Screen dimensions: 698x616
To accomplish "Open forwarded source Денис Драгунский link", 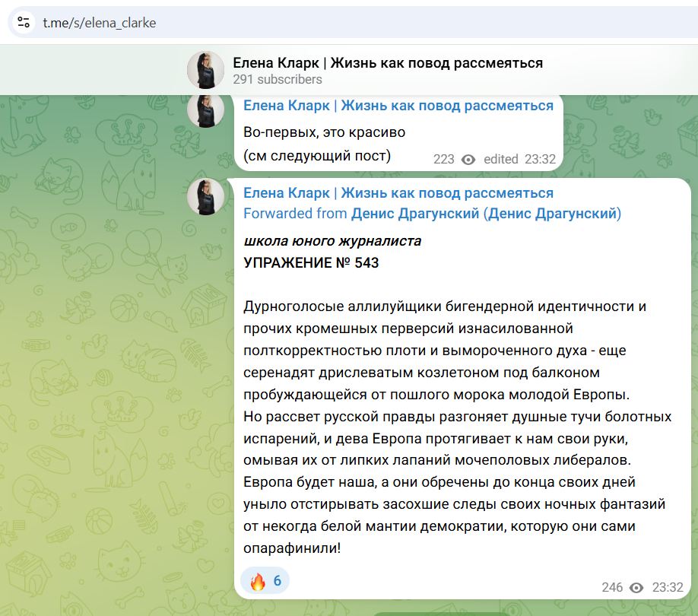I will click(x=486, y=214).
